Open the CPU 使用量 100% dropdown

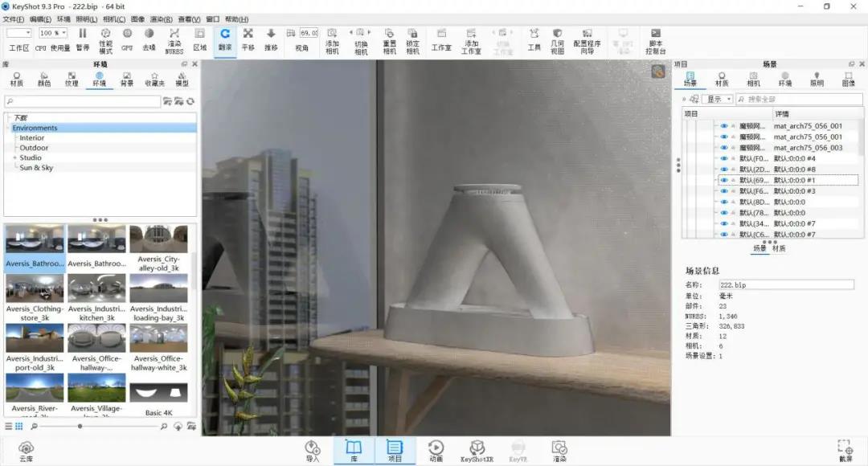(53, 33)
